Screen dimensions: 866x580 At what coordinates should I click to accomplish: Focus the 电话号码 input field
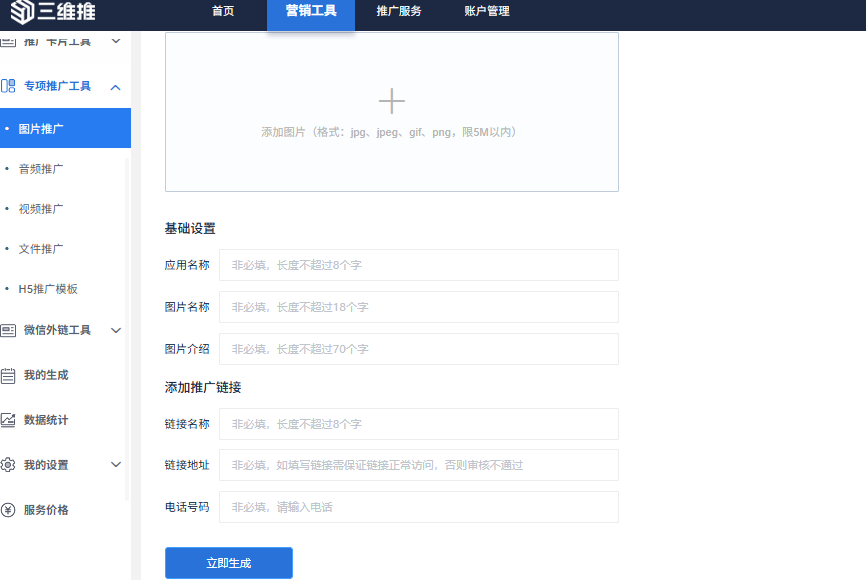pos(419,507)
